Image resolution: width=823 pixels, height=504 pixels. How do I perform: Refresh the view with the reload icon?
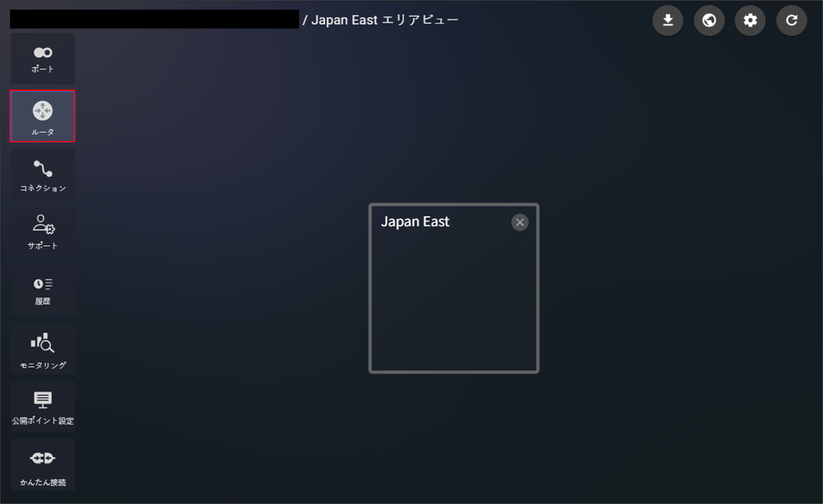coord(792,20)
